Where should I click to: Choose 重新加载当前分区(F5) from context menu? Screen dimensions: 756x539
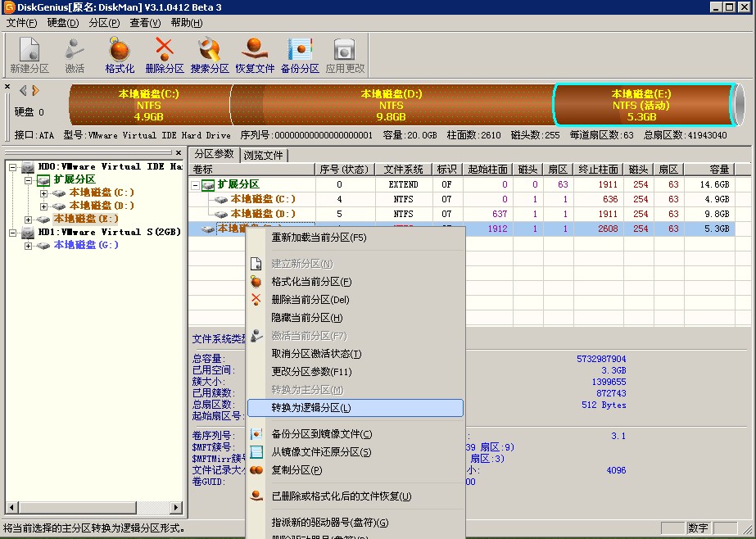coord(355,238)
